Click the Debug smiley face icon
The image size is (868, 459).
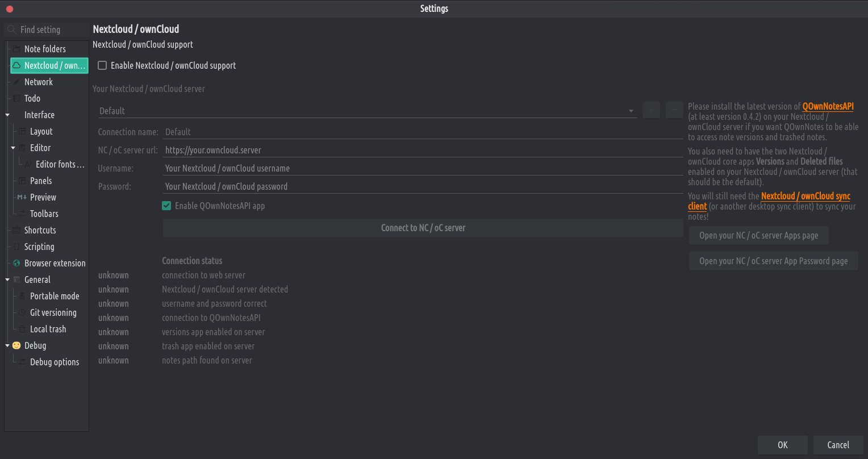[x=16, y=345]
